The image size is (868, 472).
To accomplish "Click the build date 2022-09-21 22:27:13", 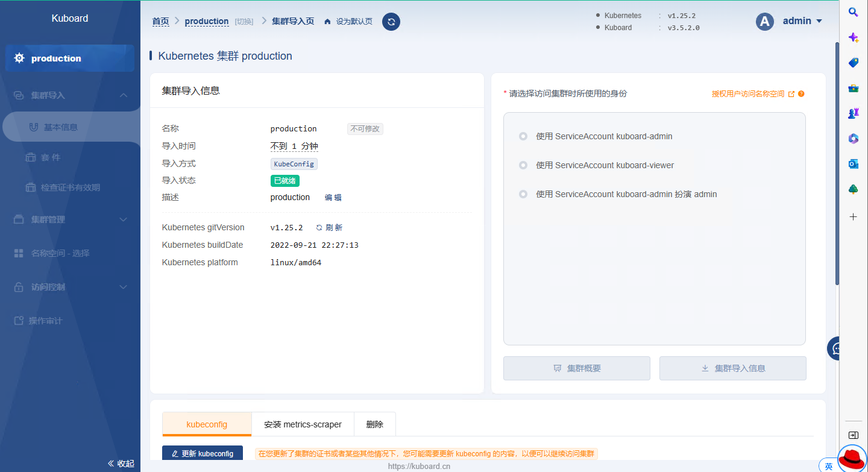I will point(315,245).
